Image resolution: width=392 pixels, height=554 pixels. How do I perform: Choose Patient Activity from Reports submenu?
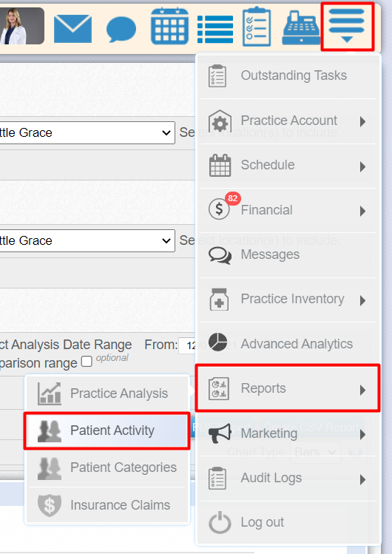[x=107, y=430]
